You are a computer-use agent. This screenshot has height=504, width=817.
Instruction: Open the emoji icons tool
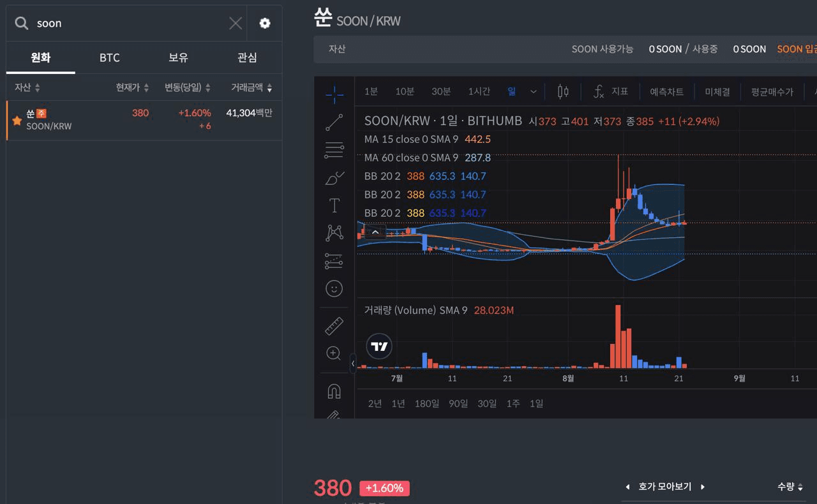pos(334,288)
